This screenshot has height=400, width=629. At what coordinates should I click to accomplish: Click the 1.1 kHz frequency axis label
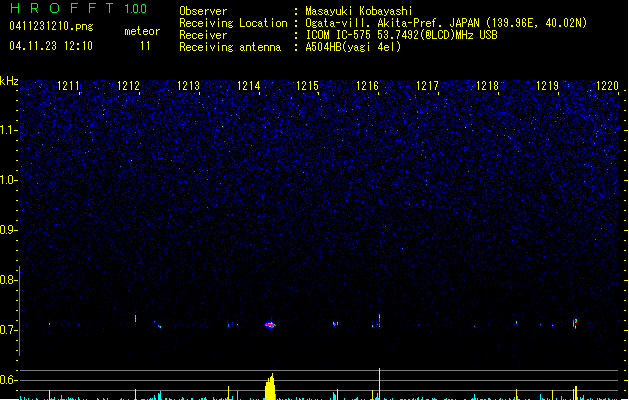pos(9,130)
